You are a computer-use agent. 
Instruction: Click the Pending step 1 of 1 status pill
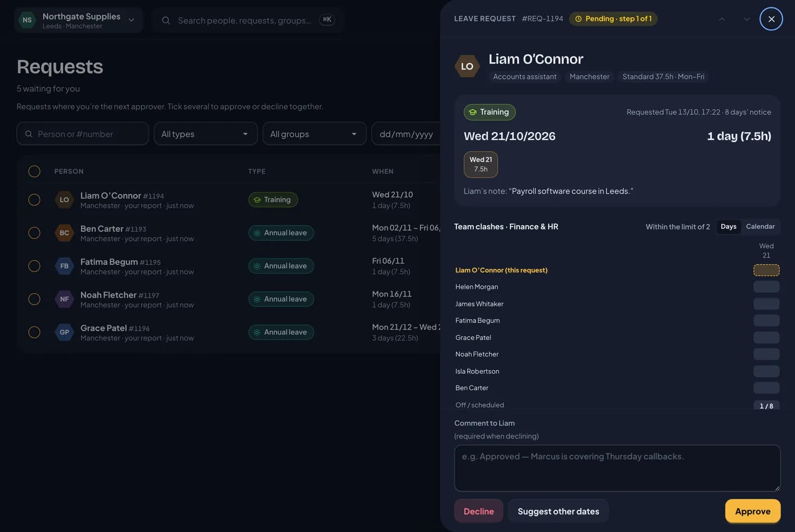(x=613, y=19)
